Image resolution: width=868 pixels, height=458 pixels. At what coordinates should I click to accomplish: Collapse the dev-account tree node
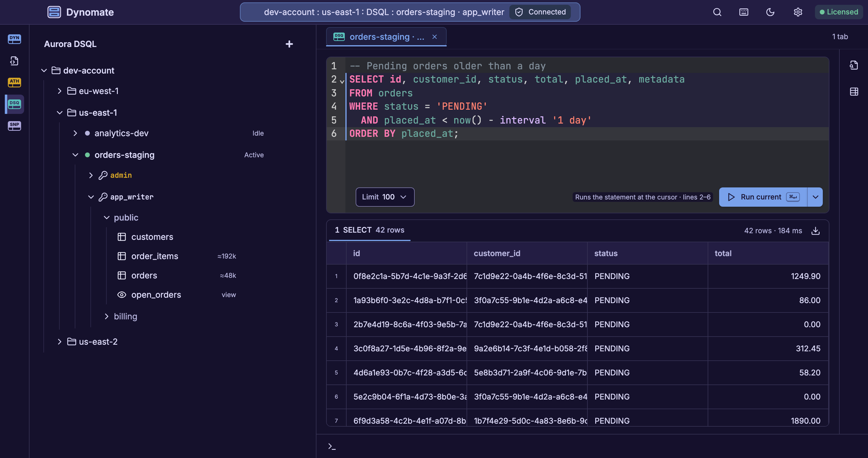click(44, 71)
